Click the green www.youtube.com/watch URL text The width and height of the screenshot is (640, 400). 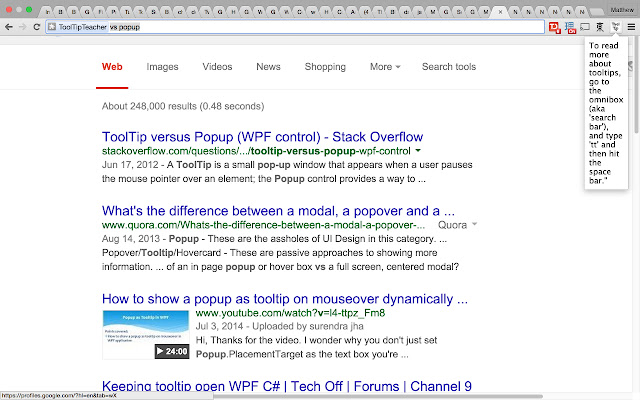[290, 313]
